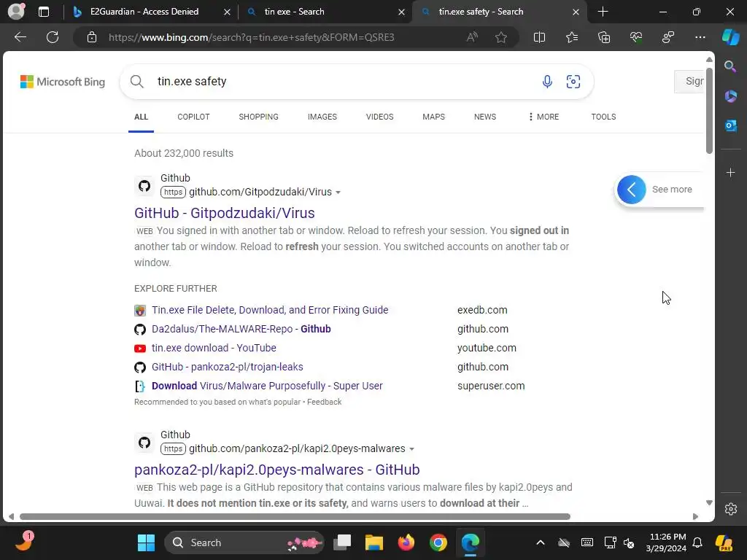Click the Windows taskbar Search box
This screenshot has height=560, width=747.
coord(244,542)
